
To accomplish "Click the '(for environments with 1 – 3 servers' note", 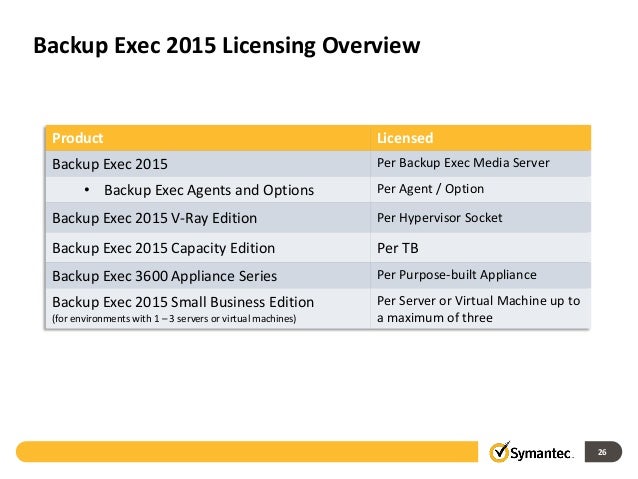I will click(174, 319).
